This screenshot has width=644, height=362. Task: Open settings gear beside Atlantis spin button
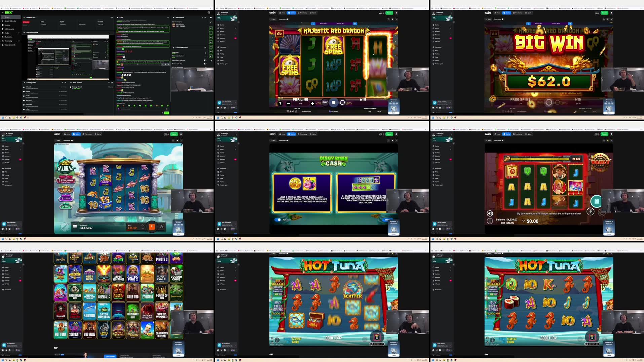coord(161,227)
